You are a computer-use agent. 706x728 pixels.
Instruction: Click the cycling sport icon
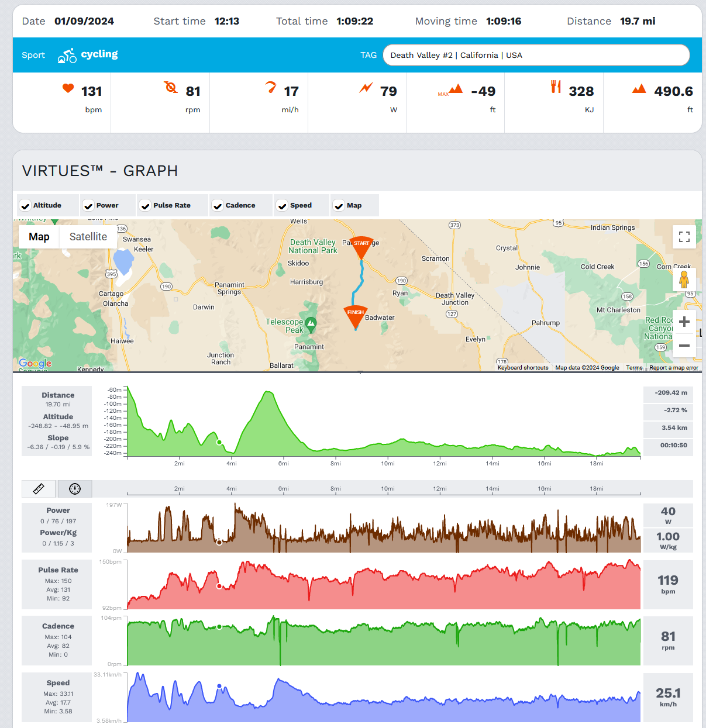tap(67, 56)
